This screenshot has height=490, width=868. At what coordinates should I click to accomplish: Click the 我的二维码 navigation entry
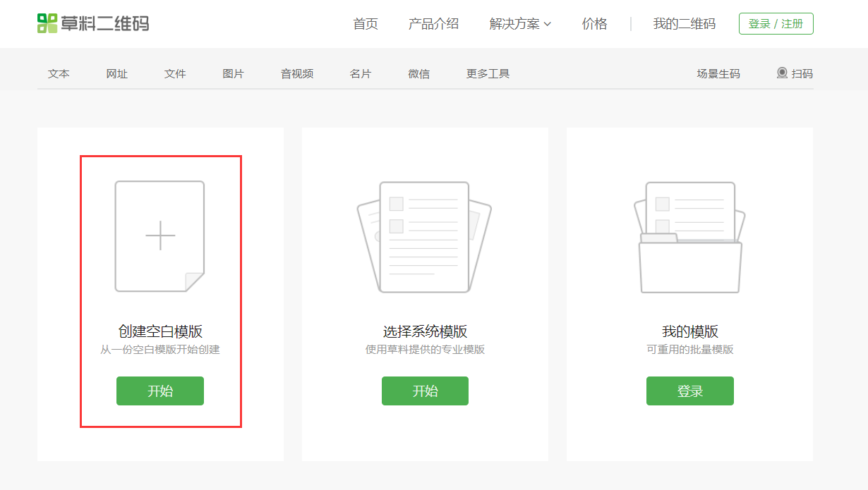pyautogui.click(x=682, y=23)
